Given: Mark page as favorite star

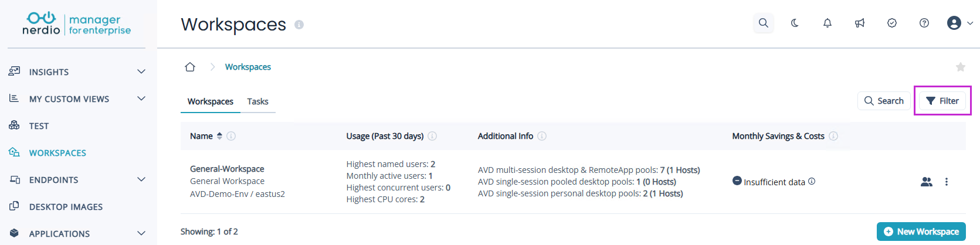Looking at the screenshot, I should [x=960, y=67].
